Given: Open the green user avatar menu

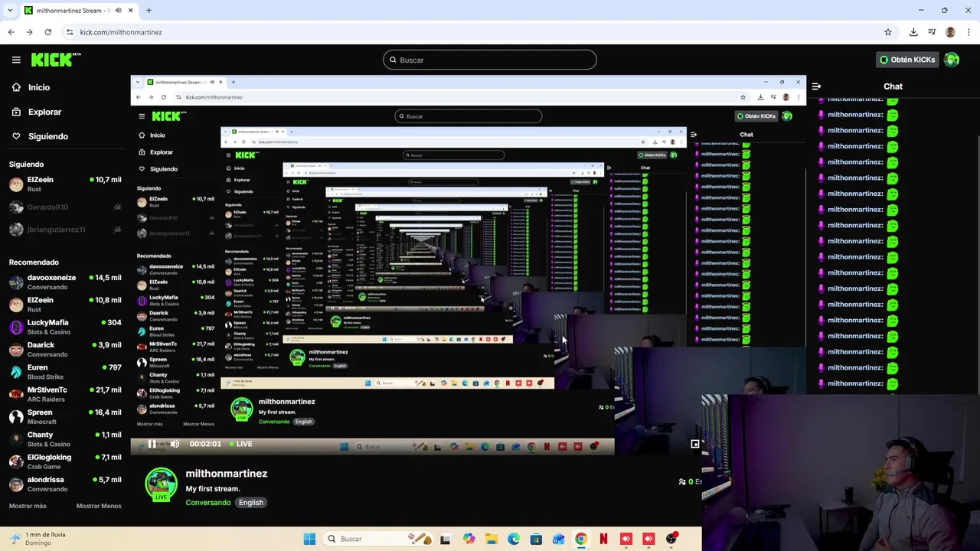Looking at the screenshot, I should (952, 60).
